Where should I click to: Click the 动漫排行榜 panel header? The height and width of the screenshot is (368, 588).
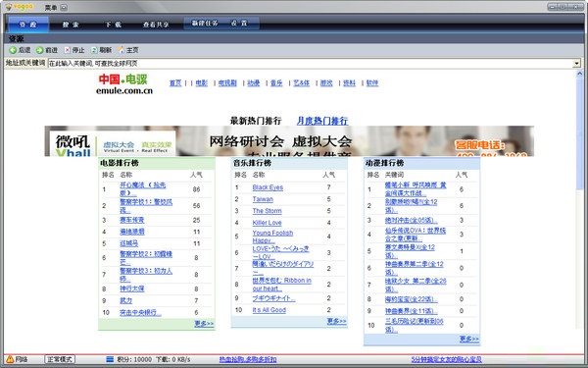[x=421, y=163]
